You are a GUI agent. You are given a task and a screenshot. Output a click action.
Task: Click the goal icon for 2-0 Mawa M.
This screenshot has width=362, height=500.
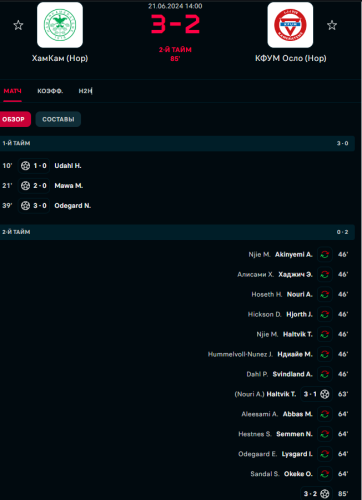26,186
